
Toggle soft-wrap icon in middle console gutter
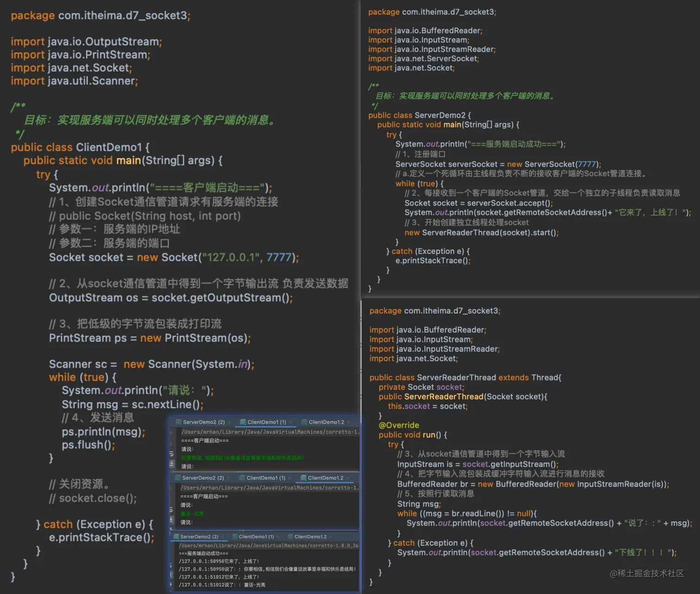(171, 510)
